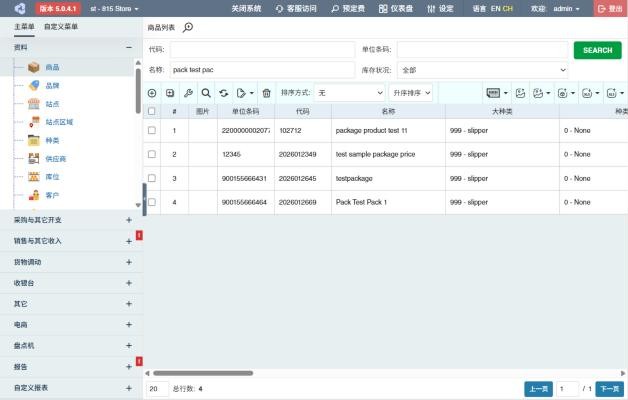
Task: Select 供应商 supplier icon
Action: click(34, 159)
